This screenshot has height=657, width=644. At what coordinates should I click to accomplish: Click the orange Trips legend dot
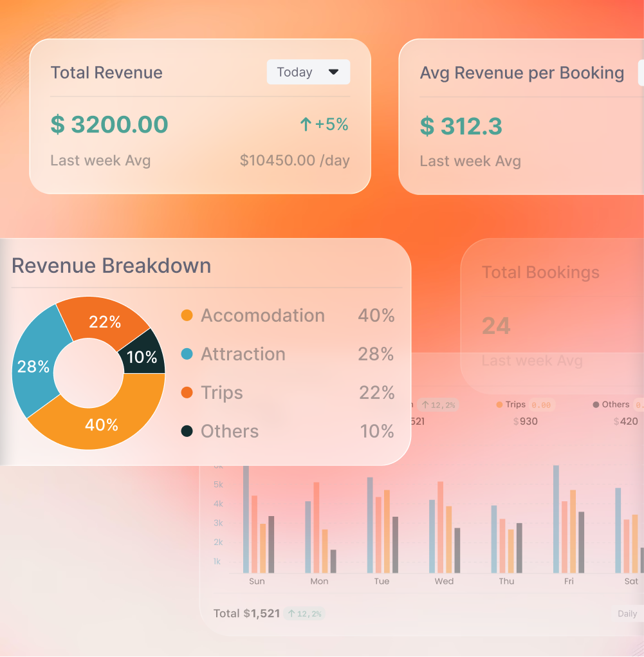click(187, 393)
